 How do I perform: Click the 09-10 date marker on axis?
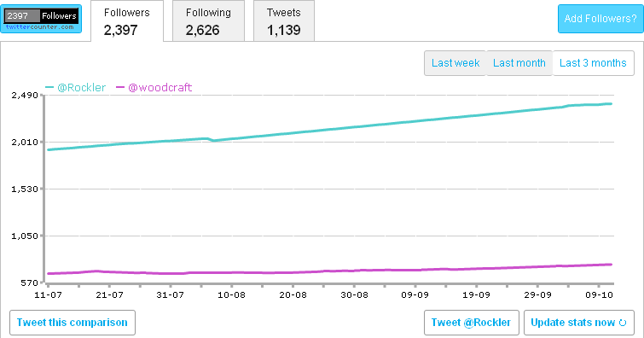tap(600, 294)
